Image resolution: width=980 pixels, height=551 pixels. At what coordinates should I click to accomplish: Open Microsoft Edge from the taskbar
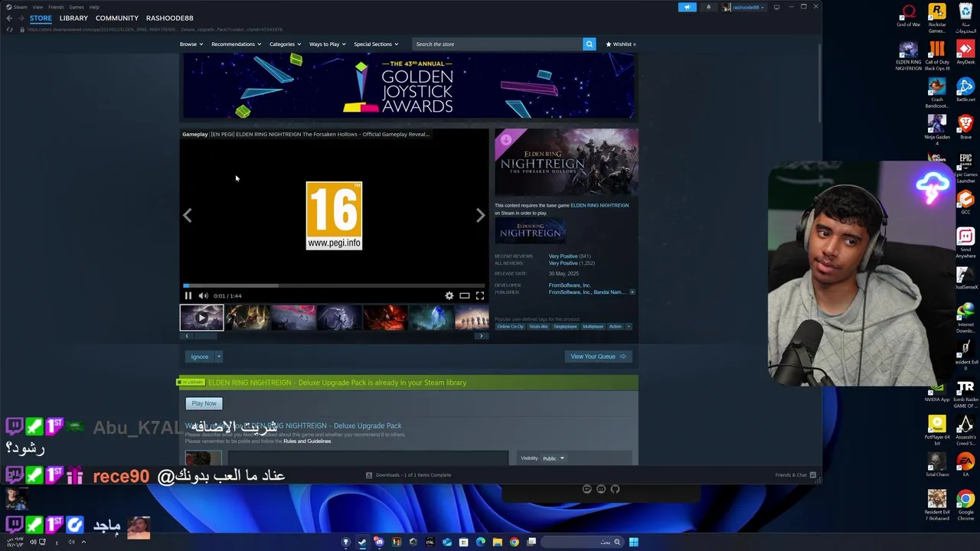481,542
